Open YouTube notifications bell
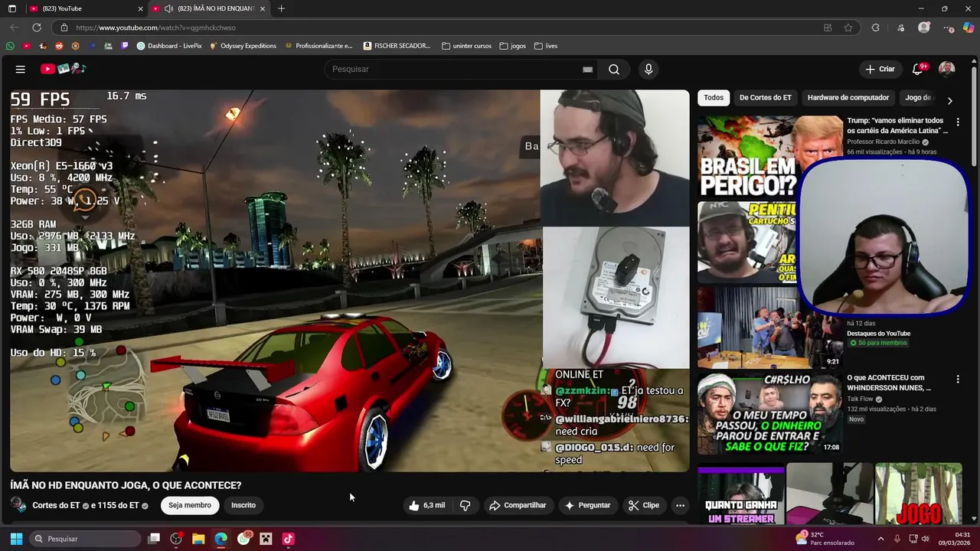The image size is (980, 551). point(917,69)
